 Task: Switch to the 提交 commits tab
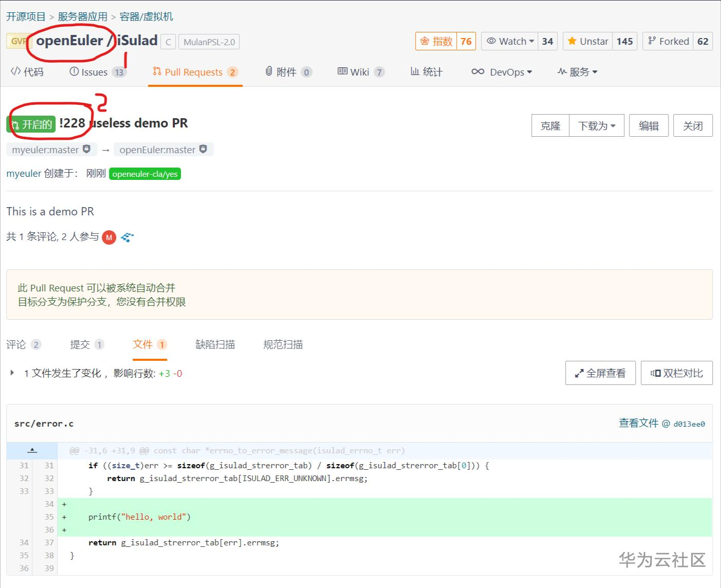(87, 344)
